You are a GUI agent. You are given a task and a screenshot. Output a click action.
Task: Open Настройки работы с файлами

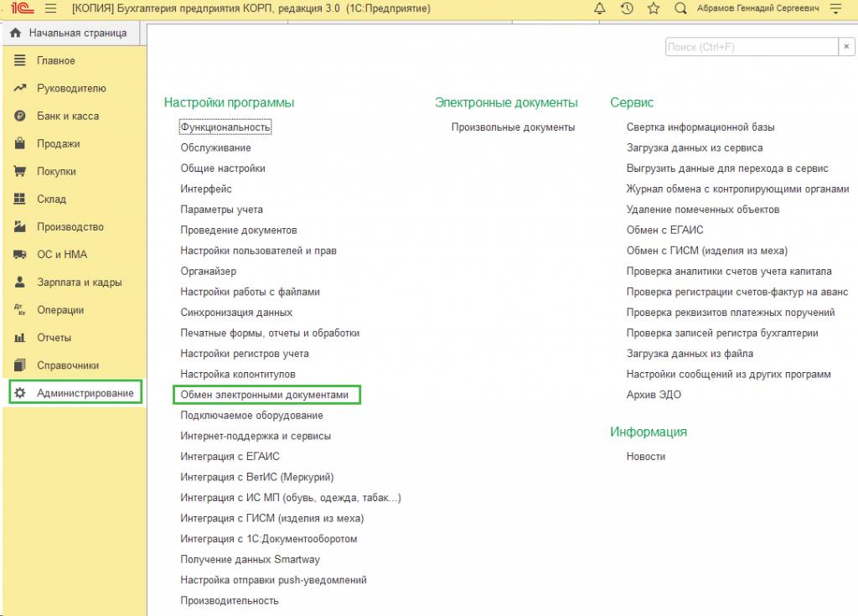tap(250, 292)
